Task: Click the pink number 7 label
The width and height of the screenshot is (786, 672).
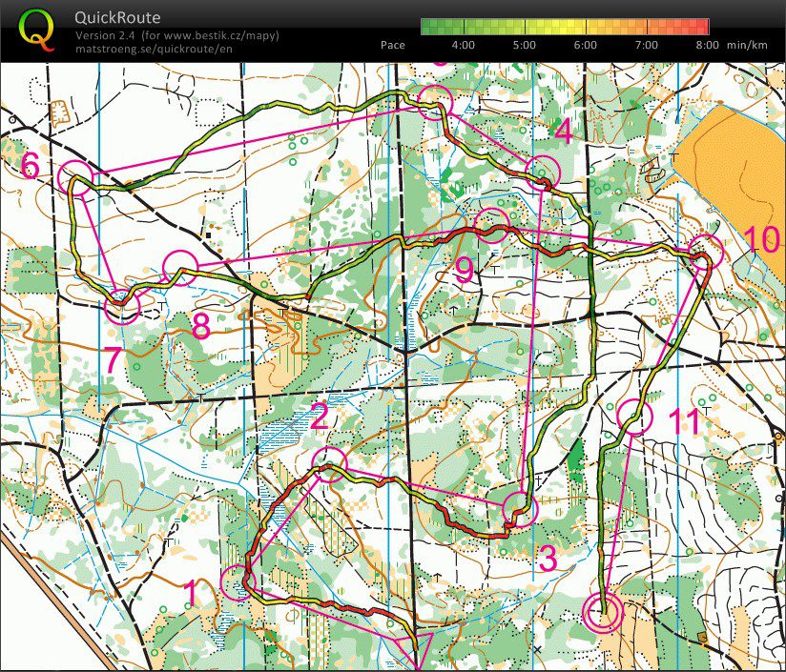Action: pyautogui.click(x=114, y=360)
